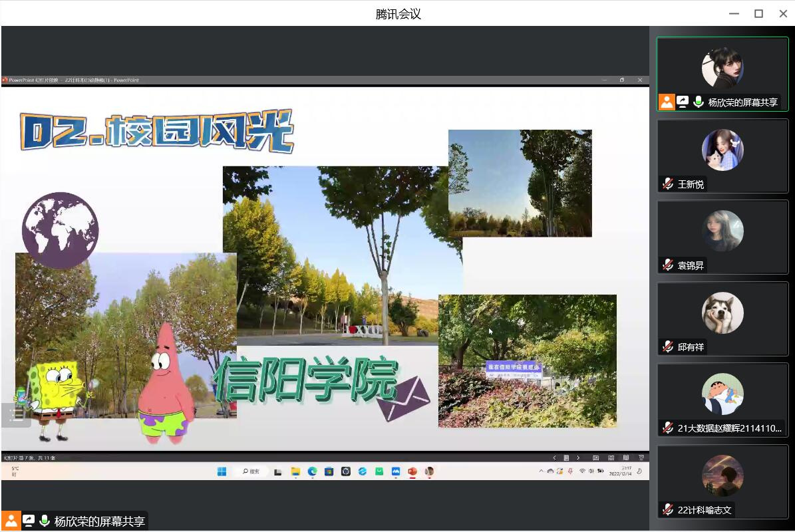This screenshot has height=532, width=795.
Task: Click the taskbar search box
Action: [x=251, y=471]
